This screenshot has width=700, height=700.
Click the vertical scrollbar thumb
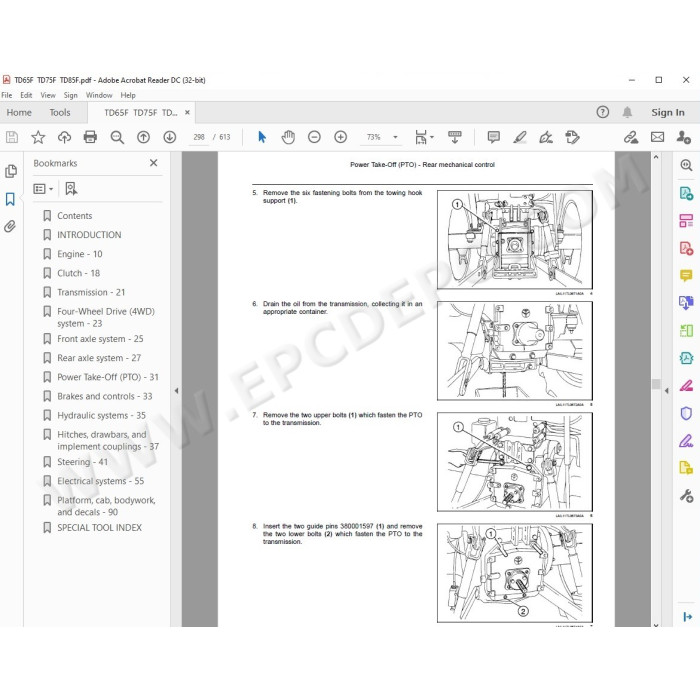[656, 384]
